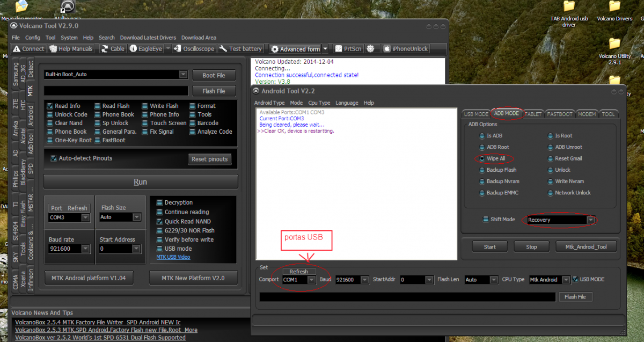Click the Boot File button

click(214, 75)
